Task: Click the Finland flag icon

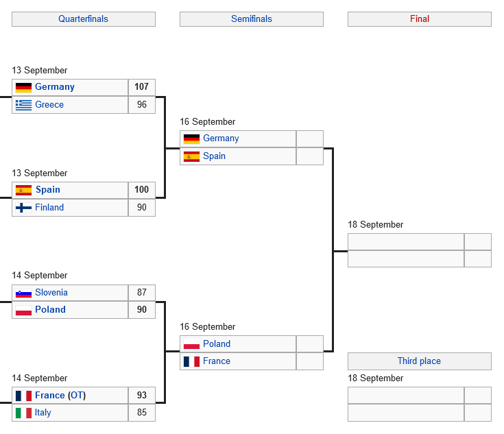Action: click(x=23, y=208)
